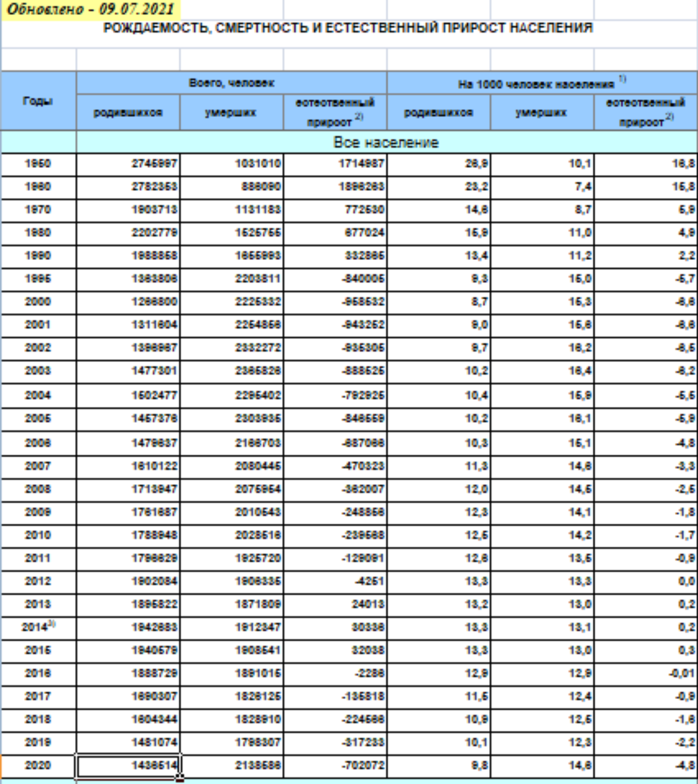Click the highlighted births cell in 2020 row
This screenshot has height=784, width=698.
pos(128,765)
